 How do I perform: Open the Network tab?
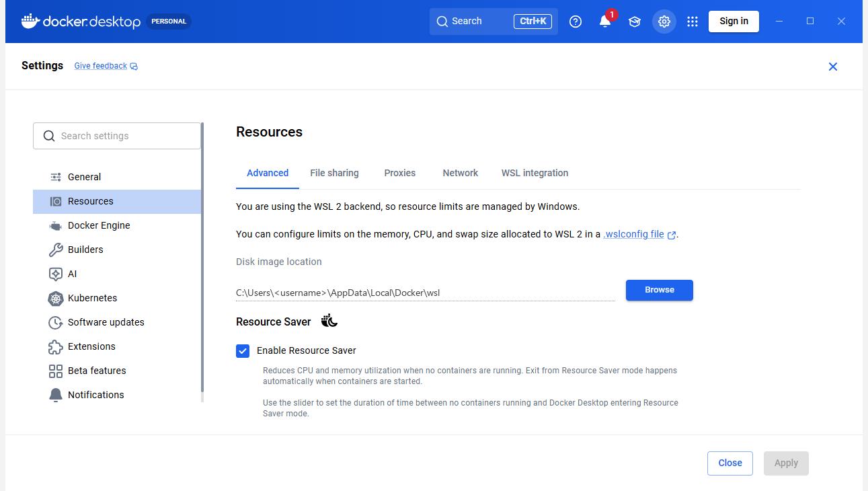coord(461,173)
